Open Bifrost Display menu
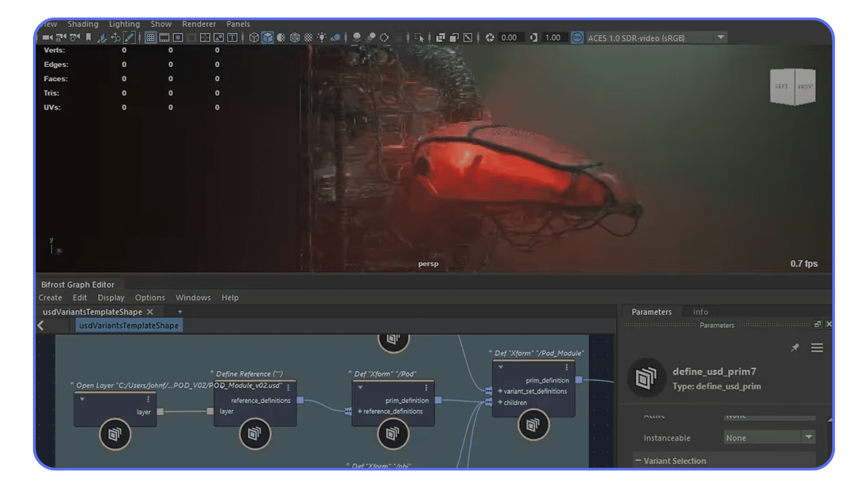This screenshot has width=868, height=488. (111, 298)
